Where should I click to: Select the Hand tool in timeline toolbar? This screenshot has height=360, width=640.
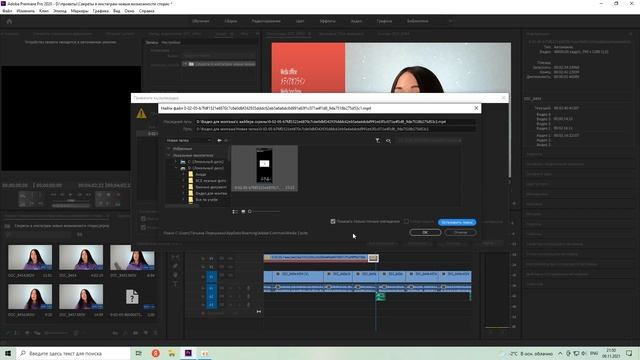pos(176,275)
